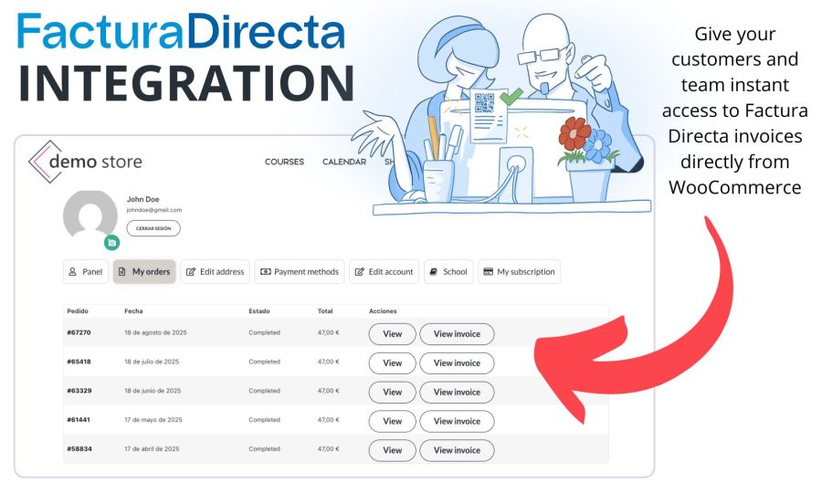Click order number #67270
Viewport: 822px width, 504px height.
tap(79, 332)
